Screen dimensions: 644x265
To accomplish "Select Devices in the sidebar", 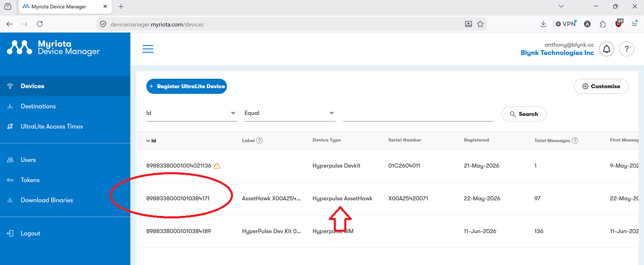I will point(65,86).
